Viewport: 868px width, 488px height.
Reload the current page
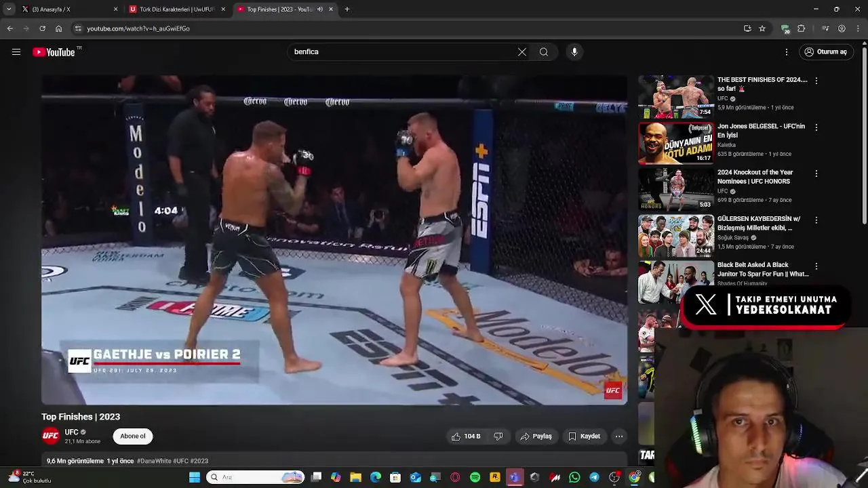(42, 28)
